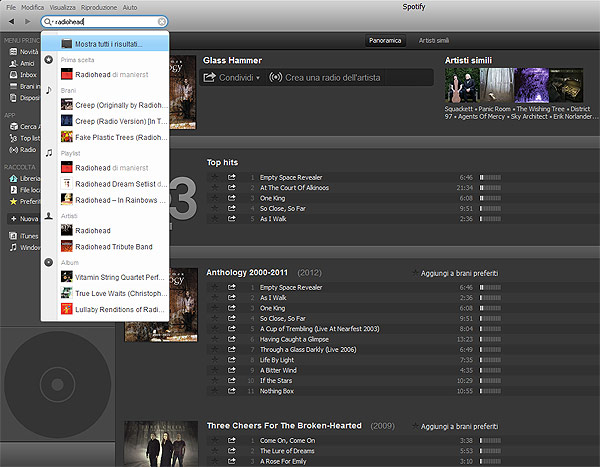The image size is (600, 467).
Task: Clear the radiohead search field
Action: (162, 21)
